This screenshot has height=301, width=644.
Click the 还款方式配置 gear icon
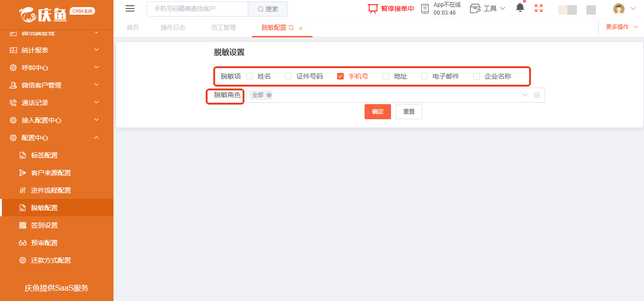click(22, 260)
